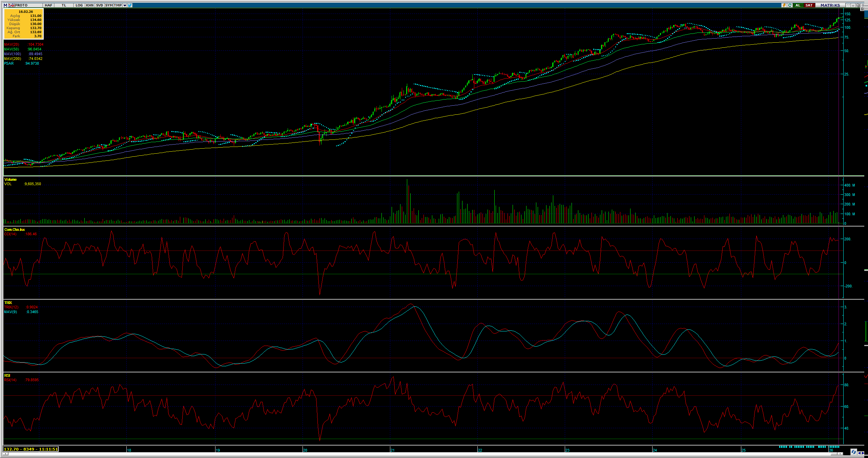
Task: Click the orange lightning bolt icon
Action: click(x=784, y=5)
